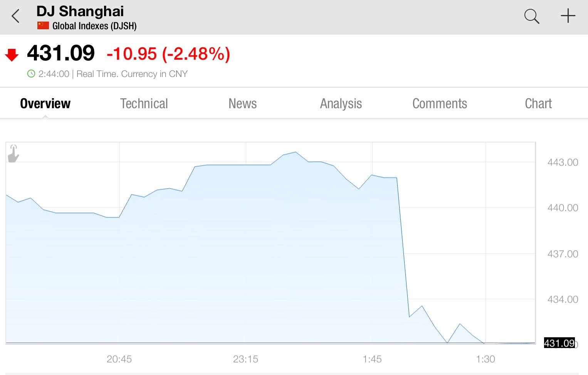This screenshot has width=588, height=375.
Task: Open the News tab
Action: pyautogui.click(x=243, y=103)
